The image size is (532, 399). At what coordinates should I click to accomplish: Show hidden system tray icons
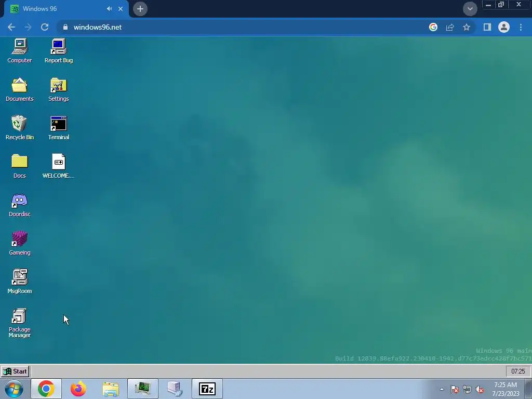tap(442, 390)
